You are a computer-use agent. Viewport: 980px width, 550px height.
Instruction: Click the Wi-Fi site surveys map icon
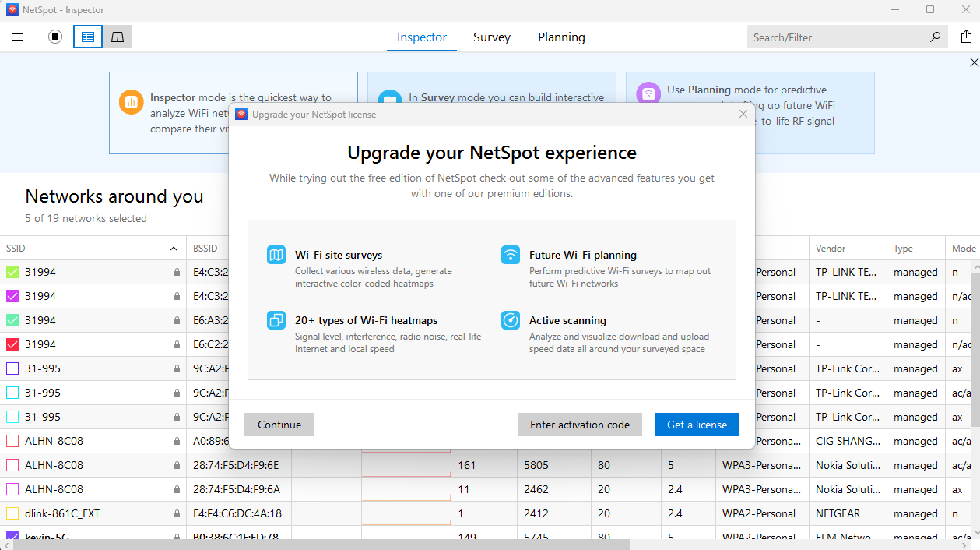(x=276, y=255)
